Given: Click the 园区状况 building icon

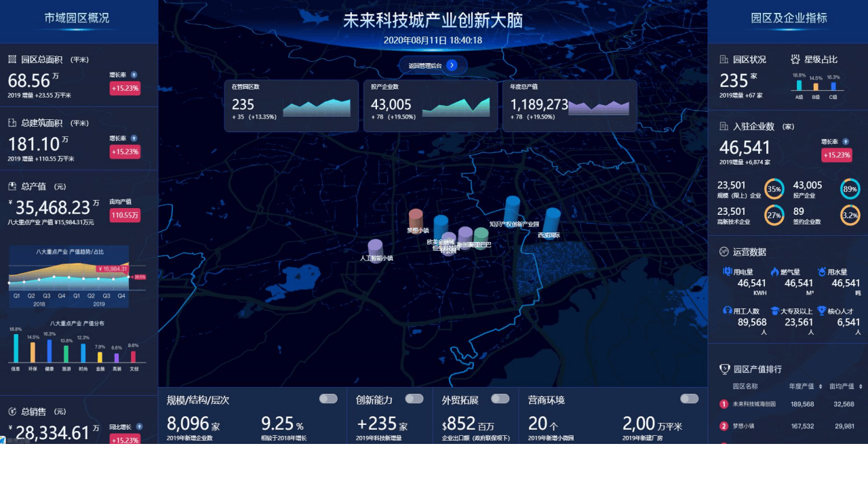Looking at the screenshot, I should 724,59.
